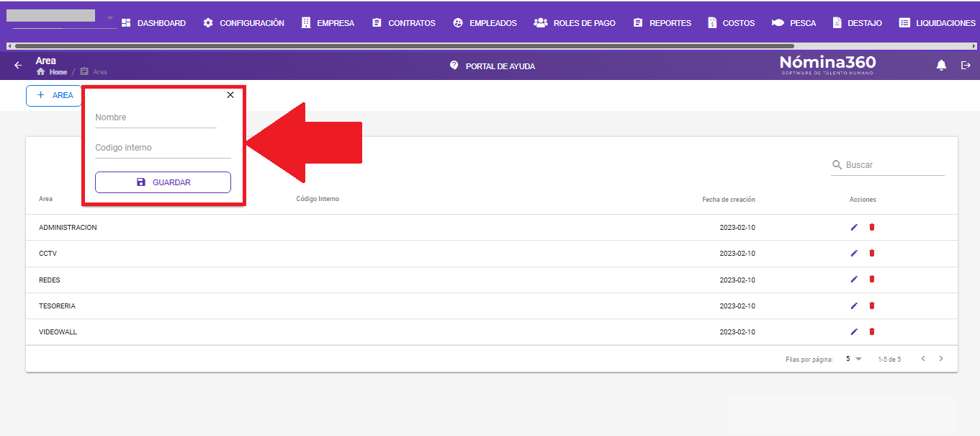
Task: Close the new area popup form
Action: tap(230, 94)
